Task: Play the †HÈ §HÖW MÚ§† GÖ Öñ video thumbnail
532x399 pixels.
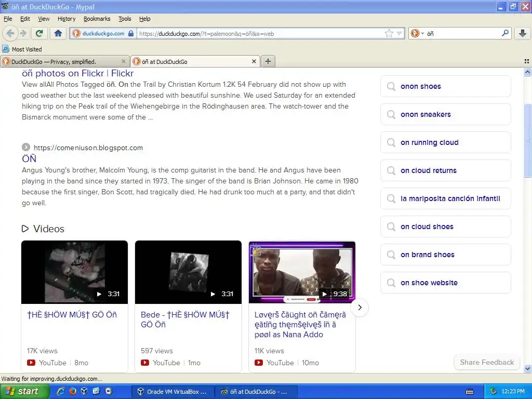Action: click(75, 272)
